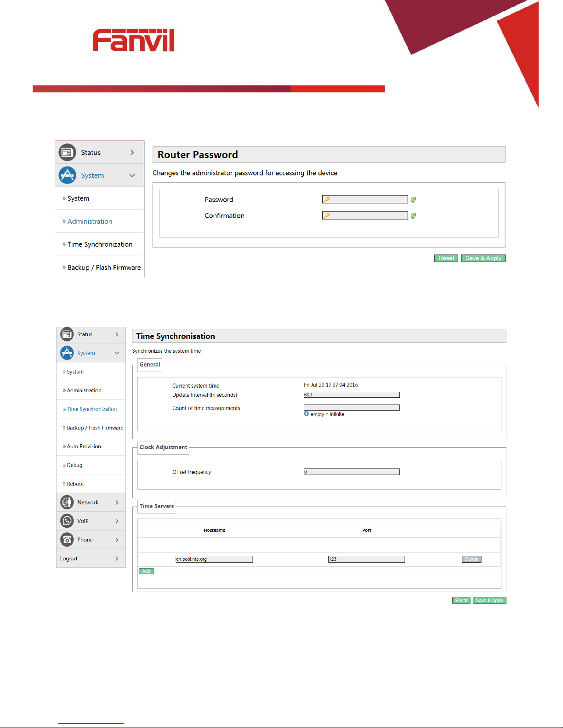Select Administration in Router Password screenshot sidebar
563x728 pixels.
coord(87,221)
